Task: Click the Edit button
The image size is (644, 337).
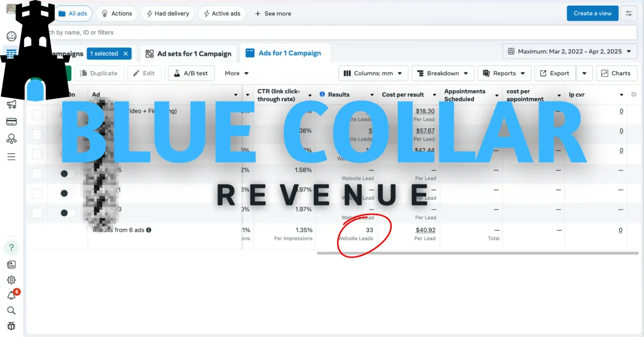Action: point(144,74)
